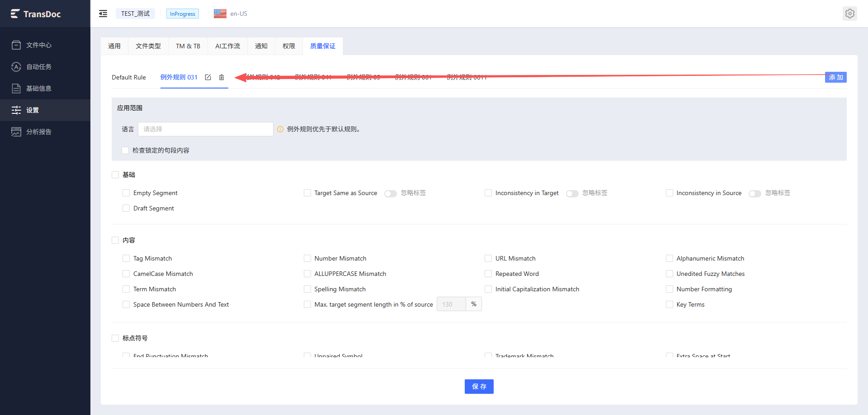Toggle 忽略标签 for Target Same as Source
868x415 pixels.
coord(391,193)
